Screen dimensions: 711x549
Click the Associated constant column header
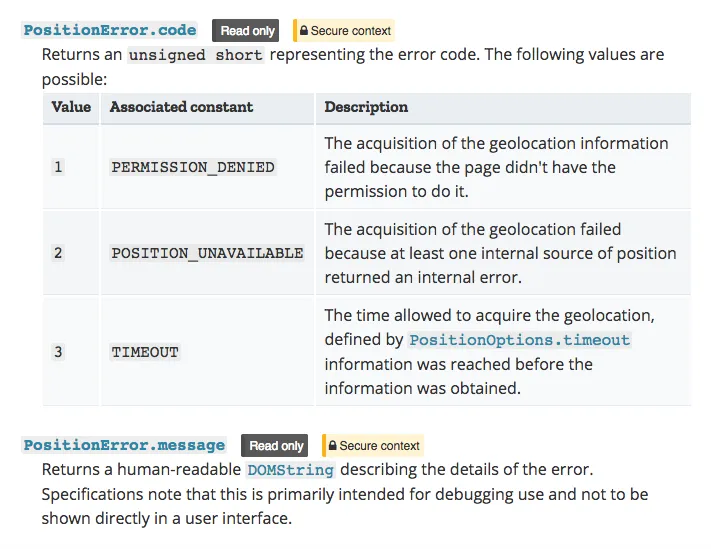coord(181,107)
